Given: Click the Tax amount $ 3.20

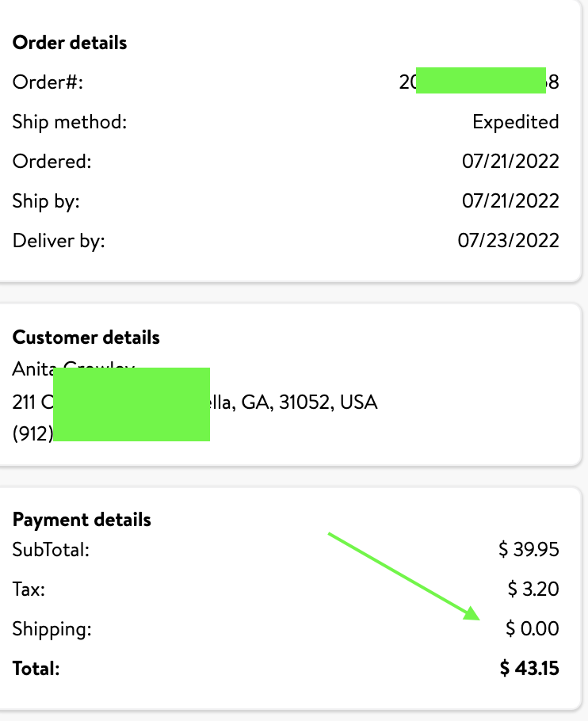Looking at the screenshot, I should click(x=533, y=589).
